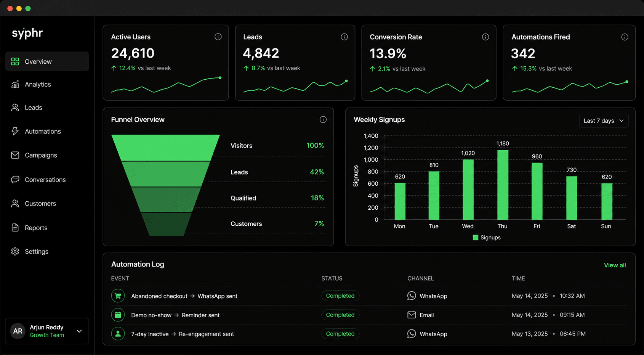Click Completed badge for Abandoned checkout
The width and height of the screenshot is (644, 355).
(340, 296)
